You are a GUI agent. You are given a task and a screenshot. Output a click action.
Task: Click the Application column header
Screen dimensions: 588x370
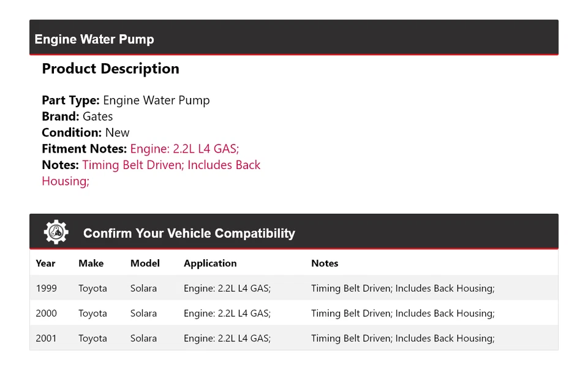pos(210,263)
